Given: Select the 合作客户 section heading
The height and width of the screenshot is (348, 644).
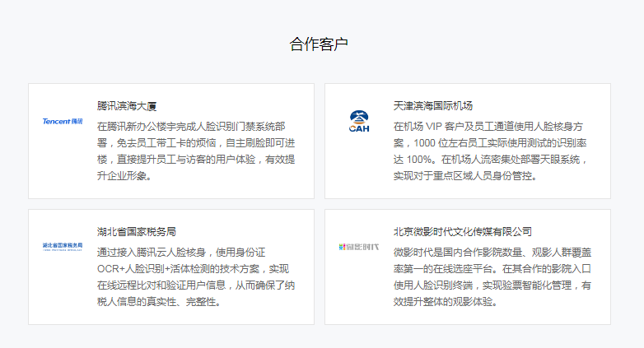Looking at the screenshot, I should coord(319,44).
